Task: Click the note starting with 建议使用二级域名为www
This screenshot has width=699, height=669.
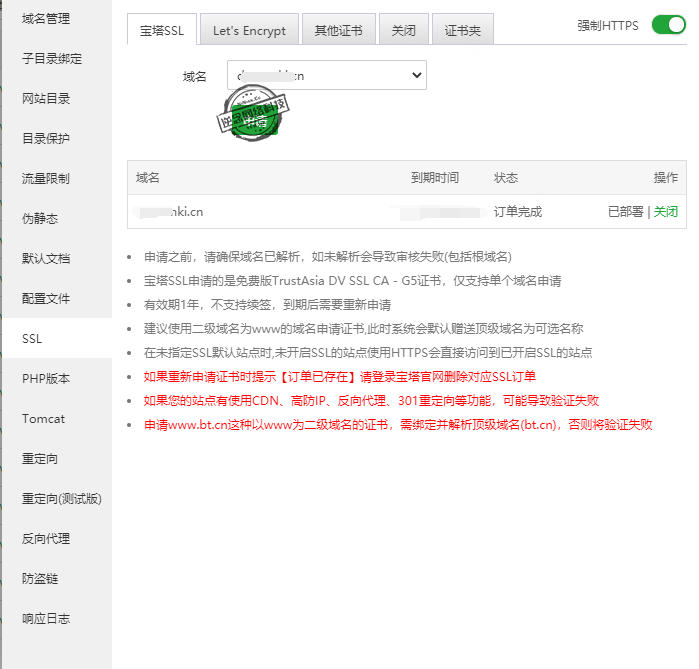Action: tap(363, 329)
